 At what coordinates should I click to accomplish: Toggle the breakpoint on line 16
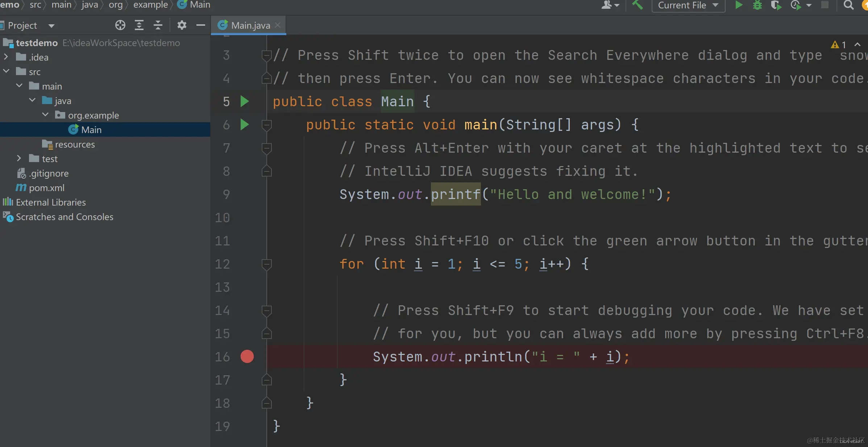pos(247,357)
